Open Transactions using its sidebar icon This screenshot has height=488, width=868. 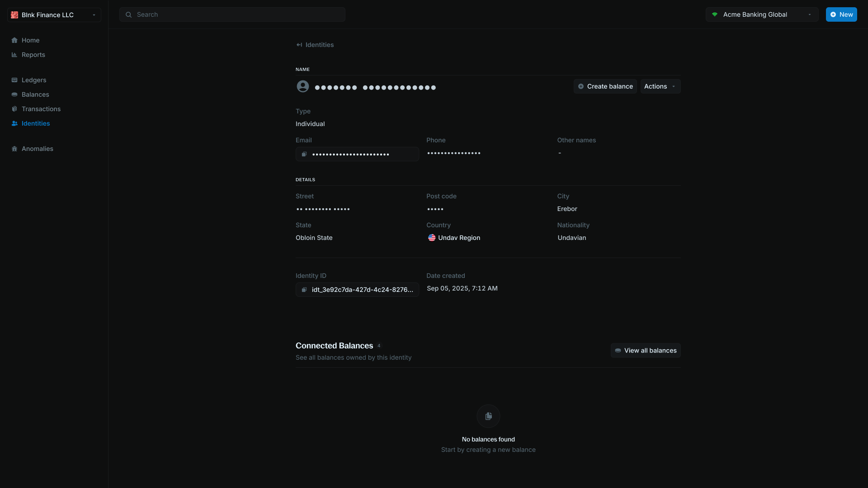(14, 109)
